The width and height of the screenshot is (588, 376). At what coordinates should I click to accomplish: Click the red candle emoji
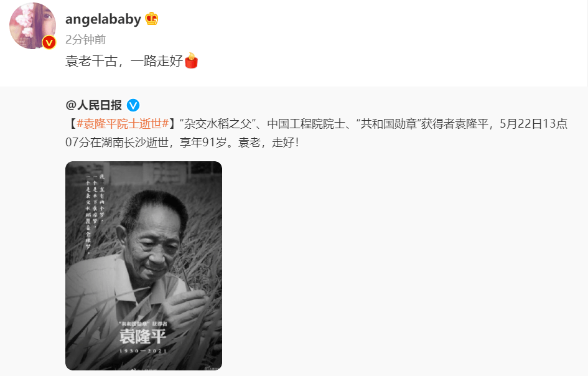coord(191,60)
